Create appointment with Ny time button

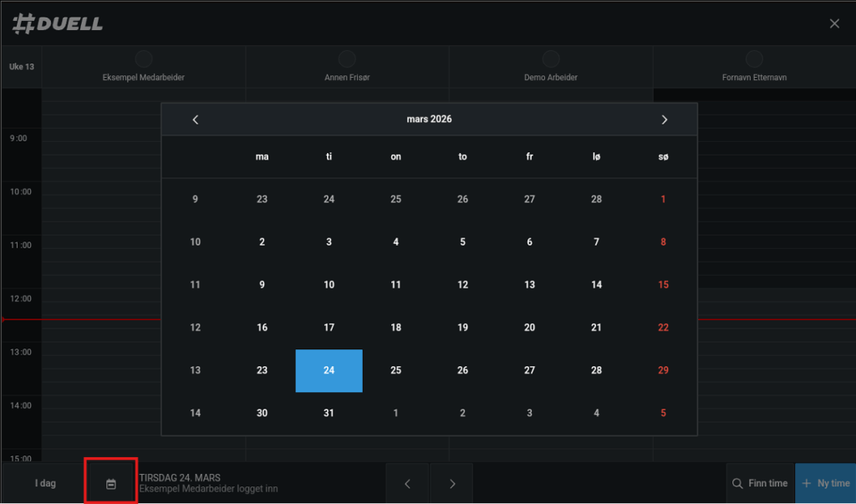coord(825,483)
